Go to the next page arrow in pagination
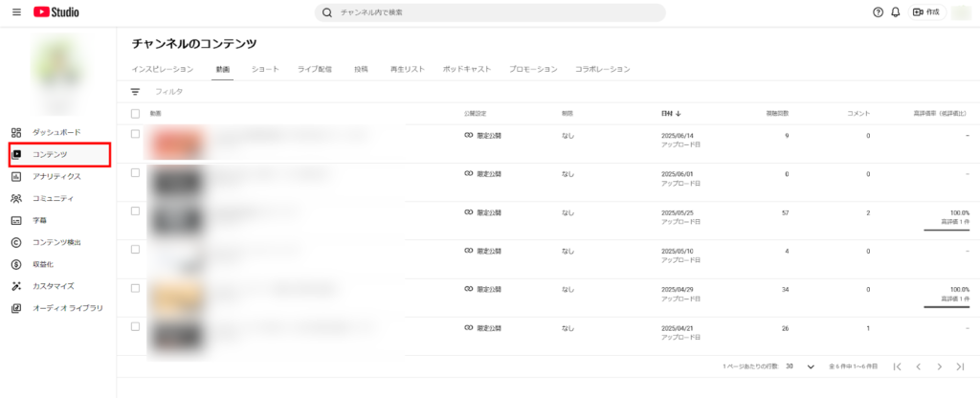Image resolution: width=980 pixels, height=398 pixels. pyautogui.click(x=940, y=366)
